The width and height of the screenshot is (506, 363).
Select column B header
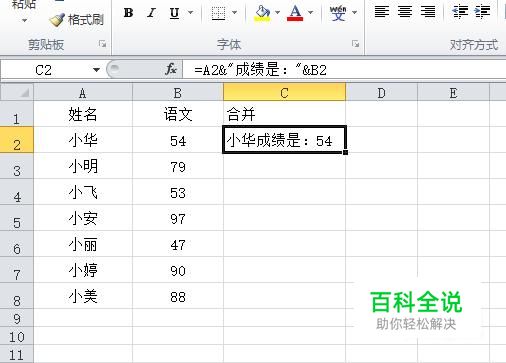tap(178, 92)
